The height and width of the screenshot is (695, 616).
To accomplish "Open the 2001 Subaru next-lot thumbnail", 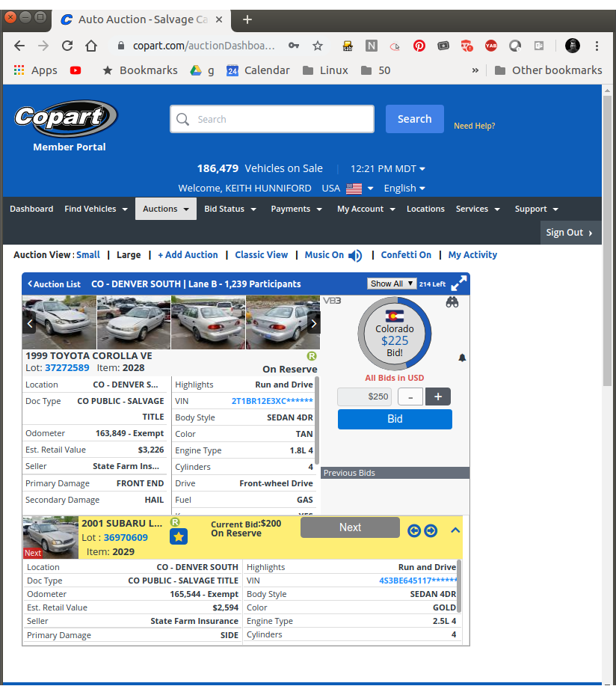I will [x=51, y=536].
